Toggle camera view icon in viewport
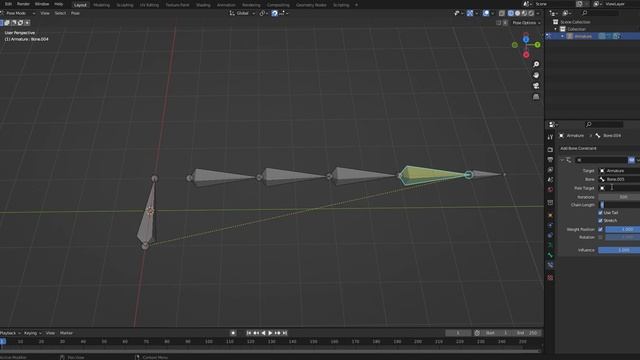Viewport: 640px width, 360px height. point(536,86)
